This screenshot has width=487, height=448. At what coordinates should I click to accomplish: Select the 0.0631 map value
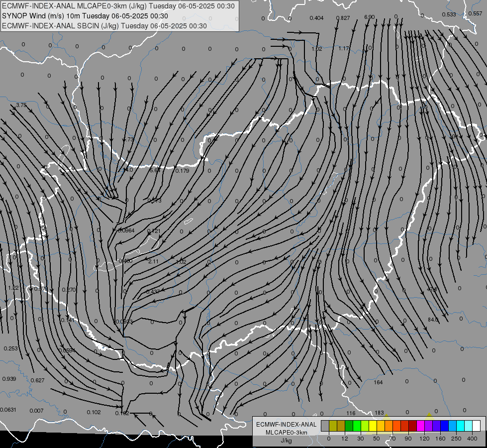8,410
